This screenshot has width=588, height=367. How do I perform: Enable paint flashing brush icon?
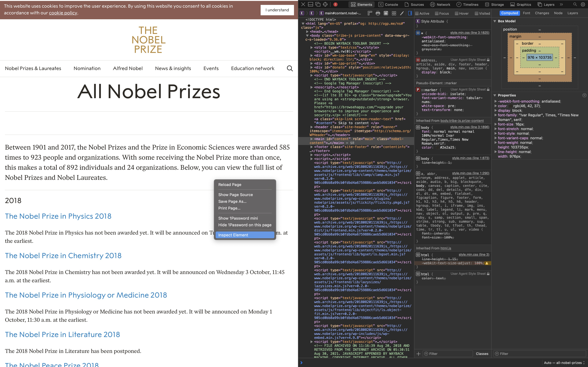coord(402,13)
